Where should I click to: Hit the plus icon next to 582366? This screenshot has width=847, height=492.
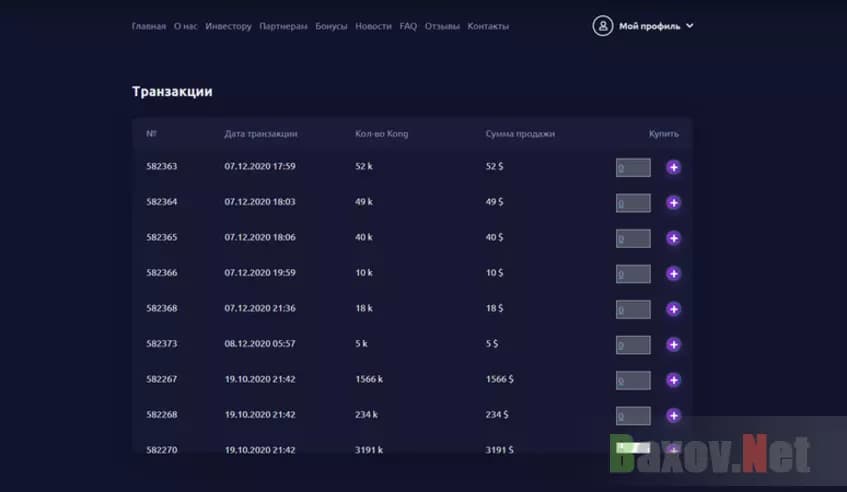pos(673,274)
